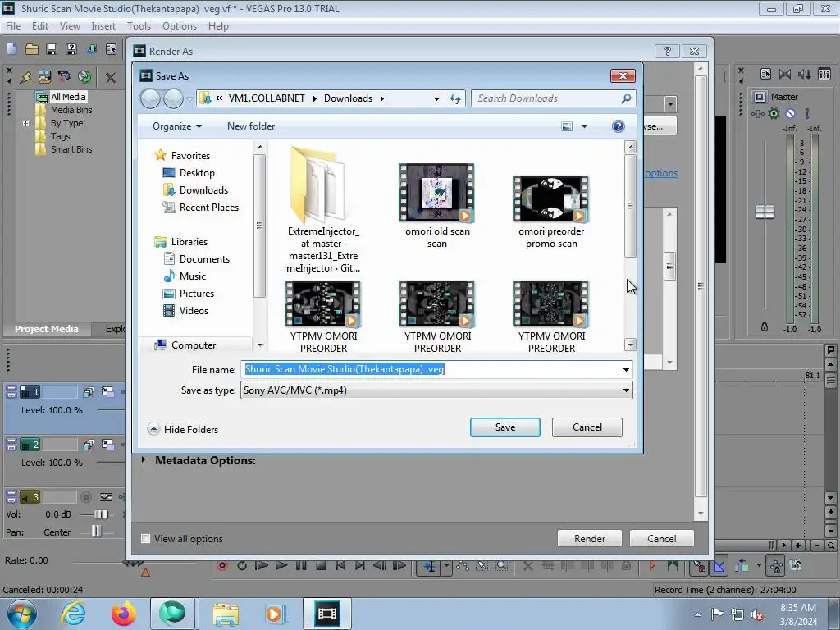This screenshot has width=840, height=630.
Task: Open the Help menu
Action: pyautogui.click(x=218, y=26)
